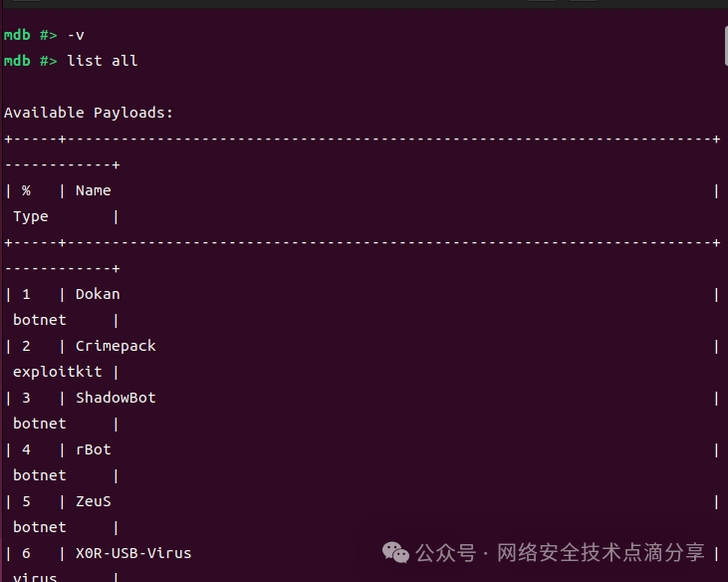Click the 'botnet' type under rBot
Image resolution: width=728 pixels, height=582 pixels.
tap(40, 475)
